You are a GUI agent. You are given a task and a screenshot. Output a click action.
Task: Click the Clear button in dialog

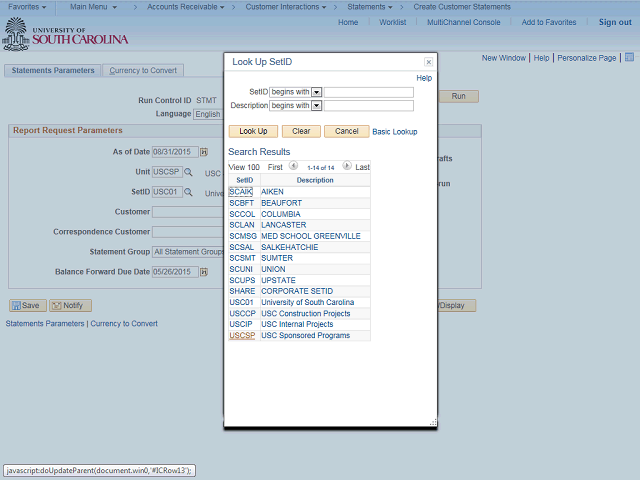tap(301, 131)
